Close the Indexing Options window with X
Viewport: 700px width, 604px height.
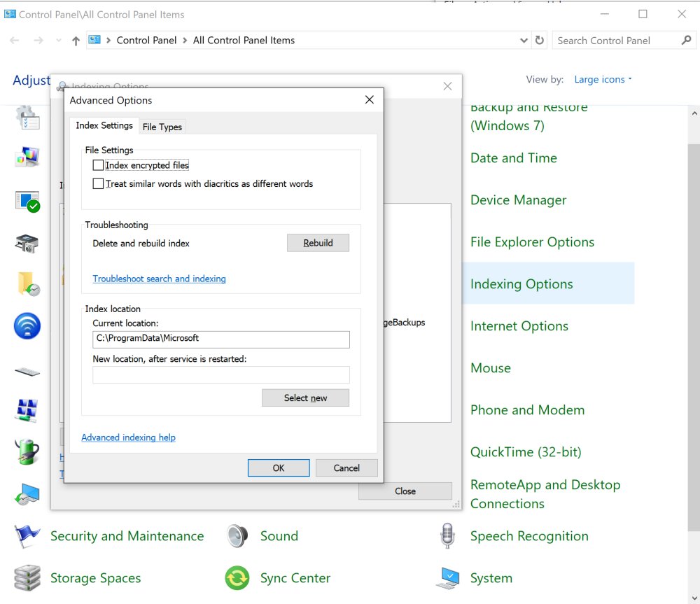(x=447, y=86)
